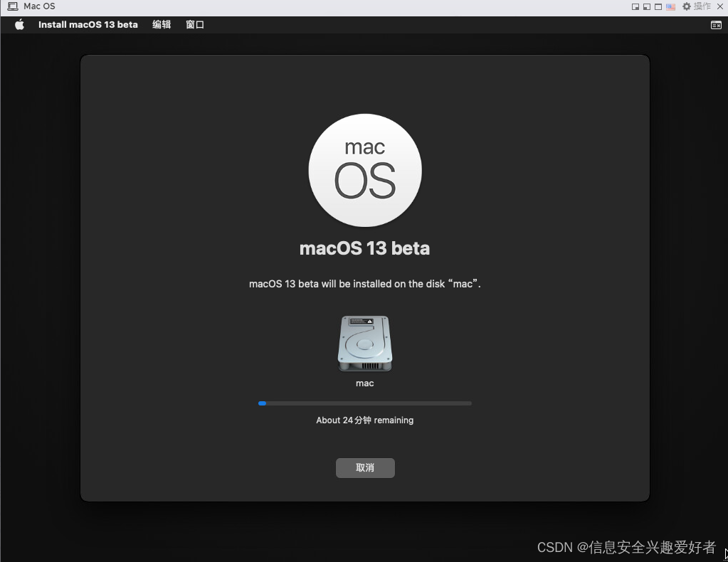The height and width of the screenshot is (562, 728).
Task: Select the mac disk icon
Action: tap(365, 344)
